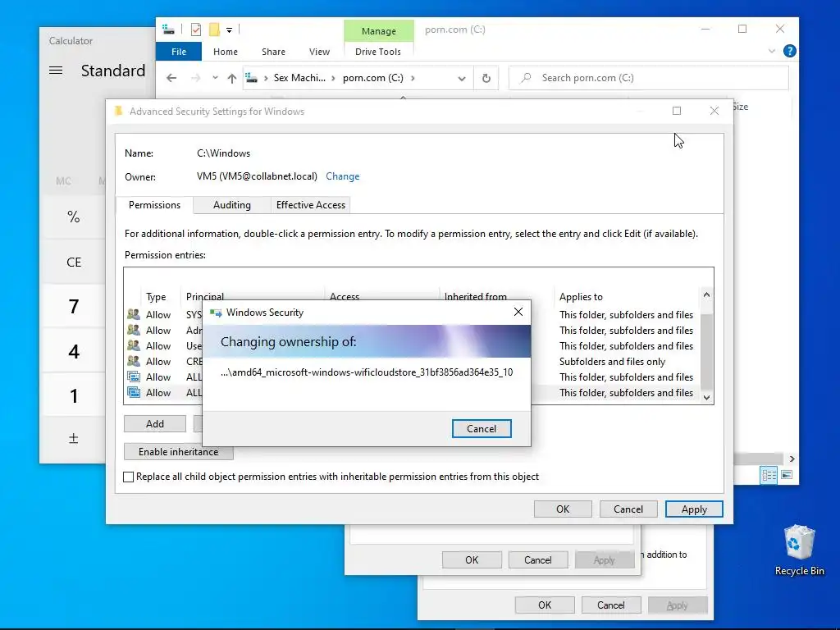Click Change owner link
Viewport: 840px width, 630px height.
click(x=342, y=176)
